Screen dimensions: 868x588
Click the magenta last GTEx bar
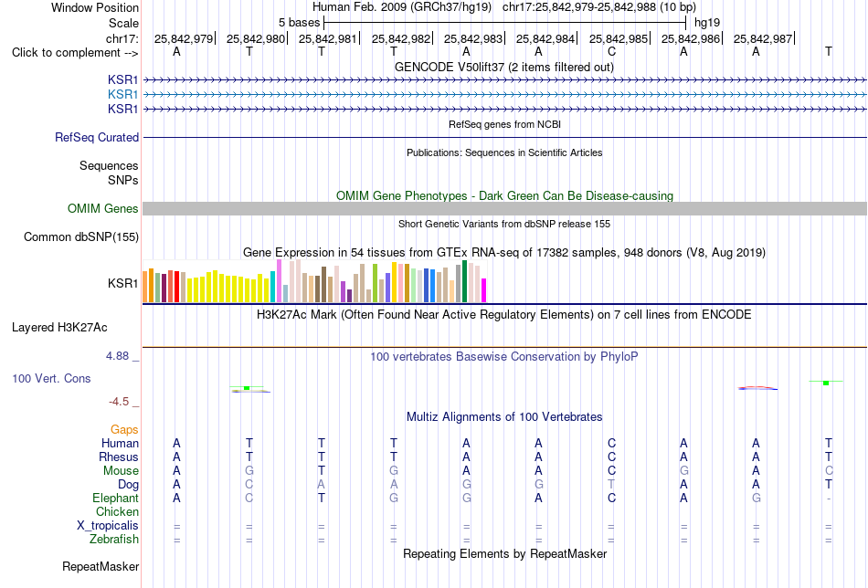click(484, 290)
